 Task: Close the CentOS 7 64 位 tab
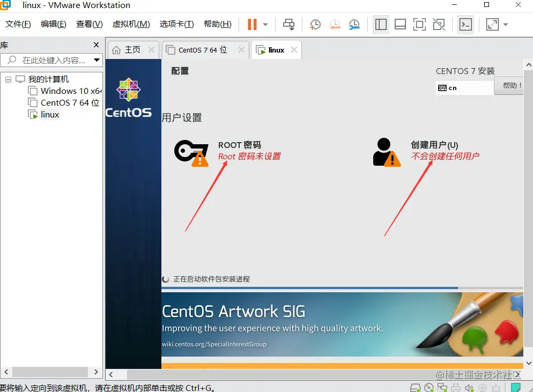(x=241, y=50)
